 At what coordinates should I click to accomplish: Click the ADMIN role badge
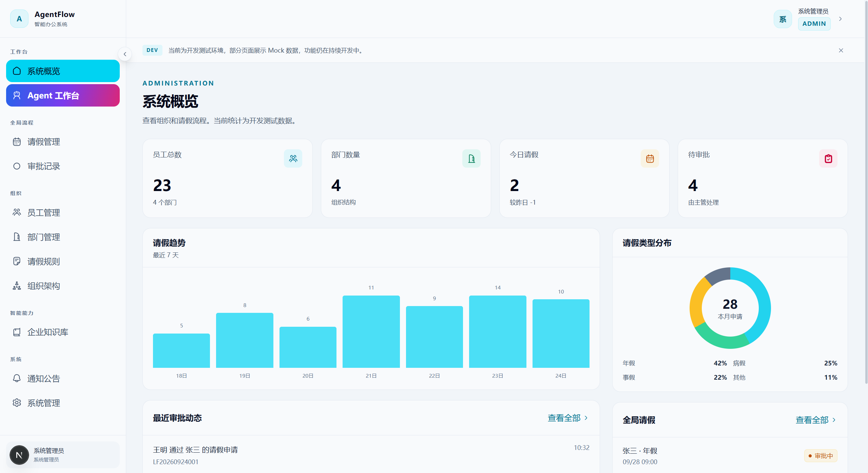tap(814, 24)
